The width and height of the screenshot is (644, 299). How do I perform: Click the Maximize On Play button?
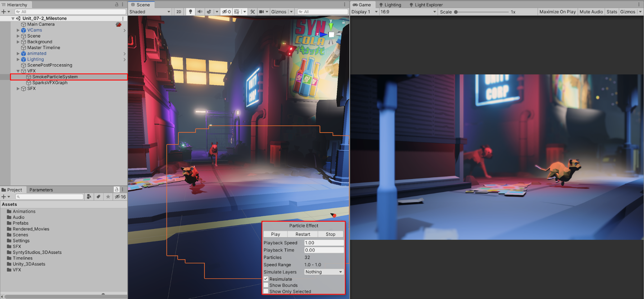[557, 12]
